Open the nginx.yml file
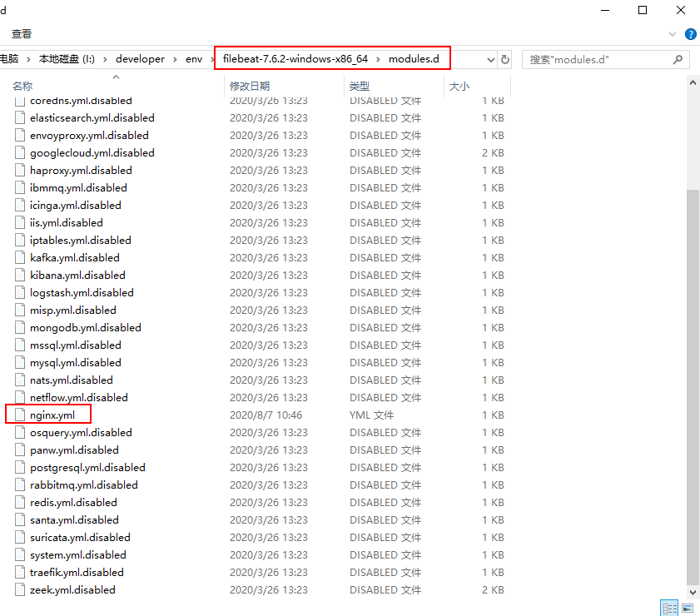This screenshot has width=700, height=616. pos(52,415)
